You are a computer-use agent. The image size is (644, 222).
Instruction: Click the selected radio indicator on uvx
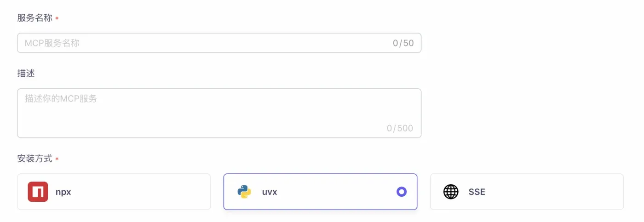(402, 192)
